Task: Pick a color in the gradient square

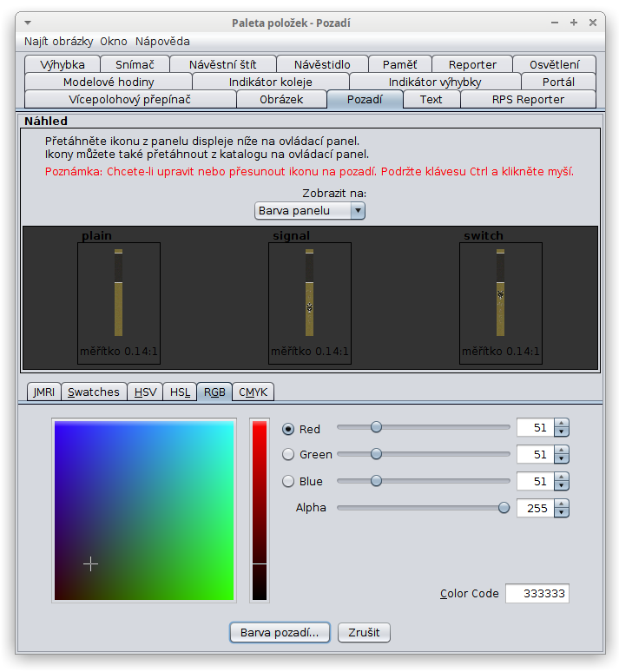Action: point(144,511)
